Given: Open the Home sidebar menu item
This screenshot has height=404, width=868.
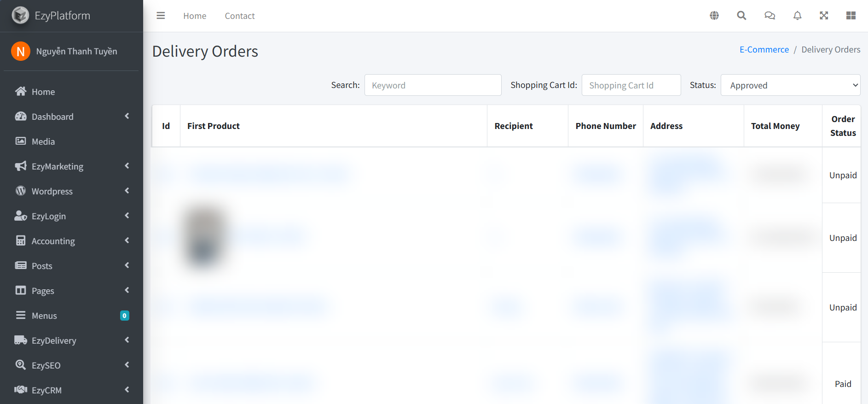Looking at the screenshot, I should coord(71,92).
